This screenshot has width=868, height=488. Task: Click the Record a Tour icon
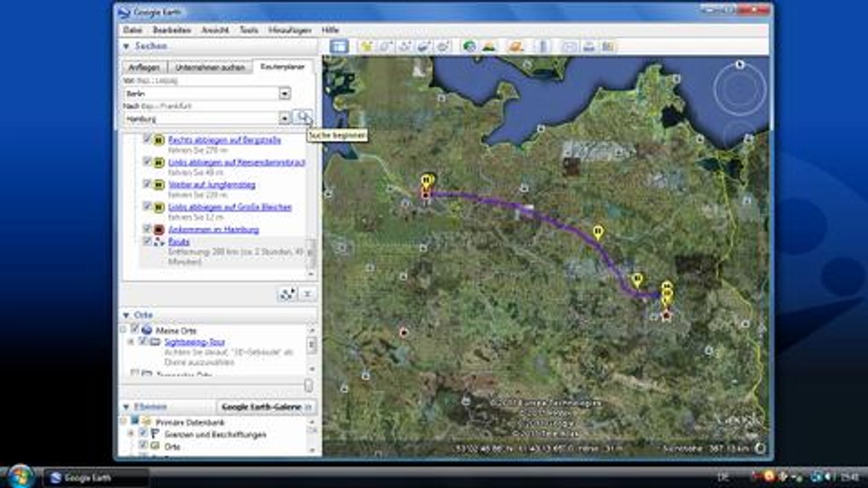(443, 46)
